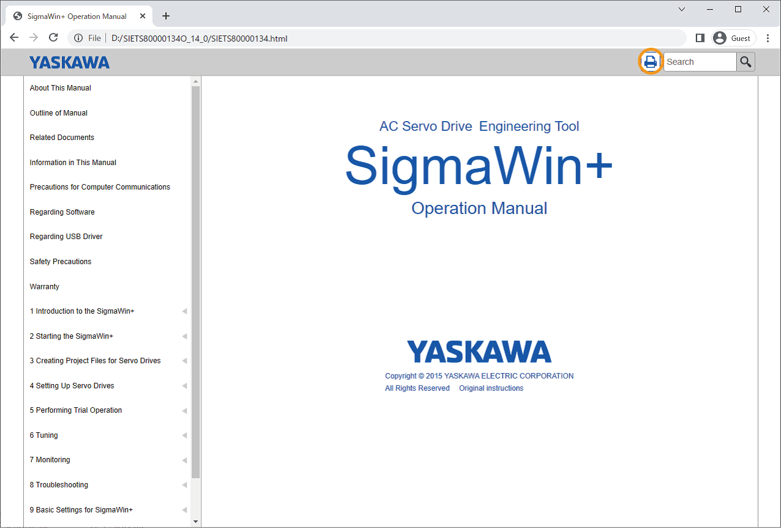Open a new tab with plus icon

[166, 16]
